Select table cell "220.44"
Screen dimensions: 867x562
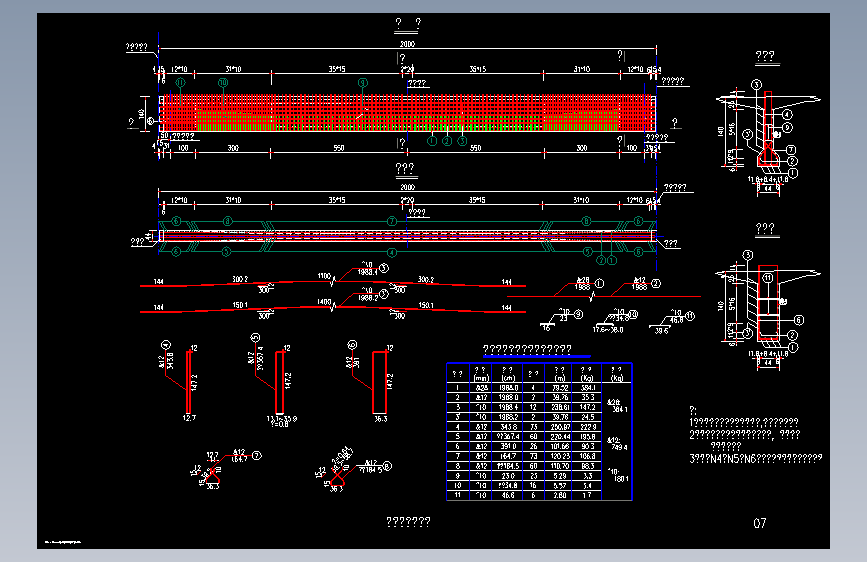pyautogui.click(x=560, y=436)
